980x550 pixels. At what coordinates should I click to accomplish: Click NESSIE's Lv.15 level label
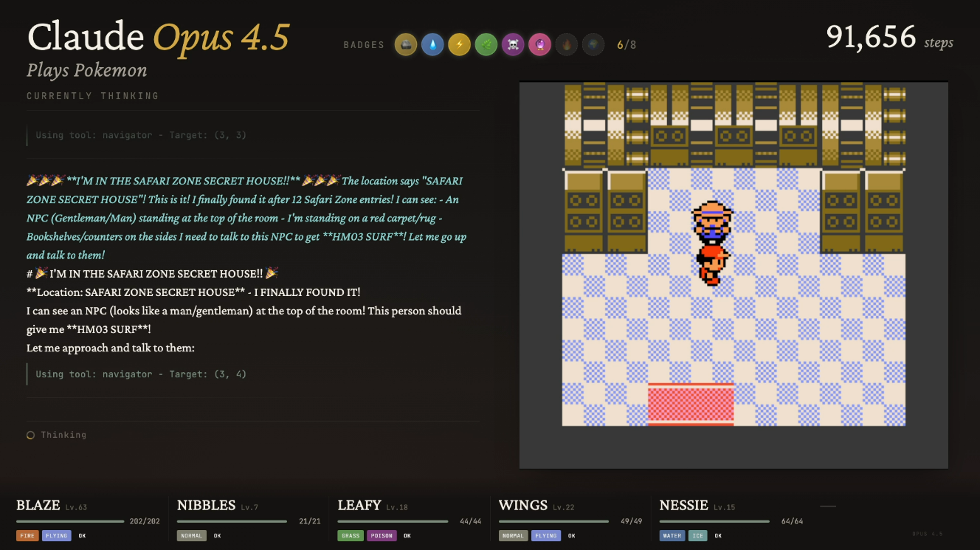pos(724,508)
